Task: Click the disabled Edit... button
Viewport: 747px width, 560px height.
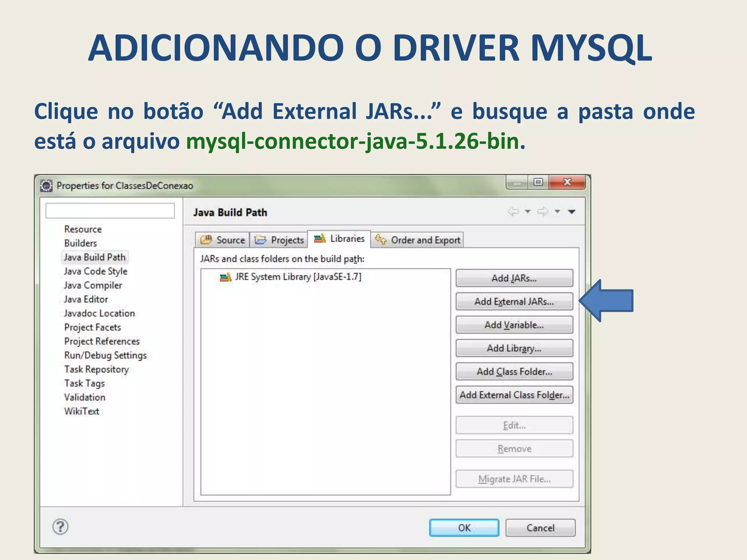Action: click(x=514, y=425)
